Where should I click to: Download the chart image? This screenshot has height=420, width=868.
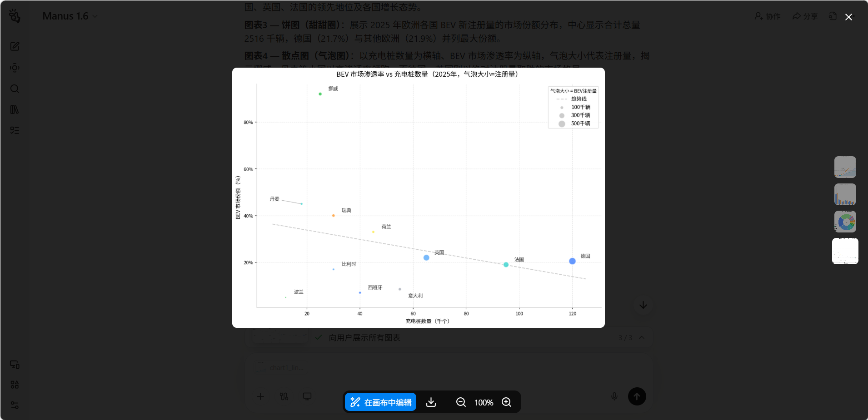coord(431,402)
